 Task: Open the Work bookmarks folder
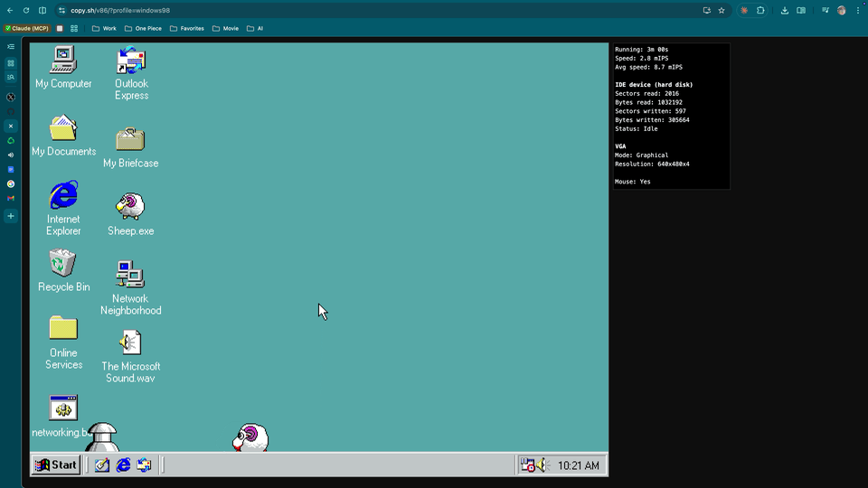(104, 28)
